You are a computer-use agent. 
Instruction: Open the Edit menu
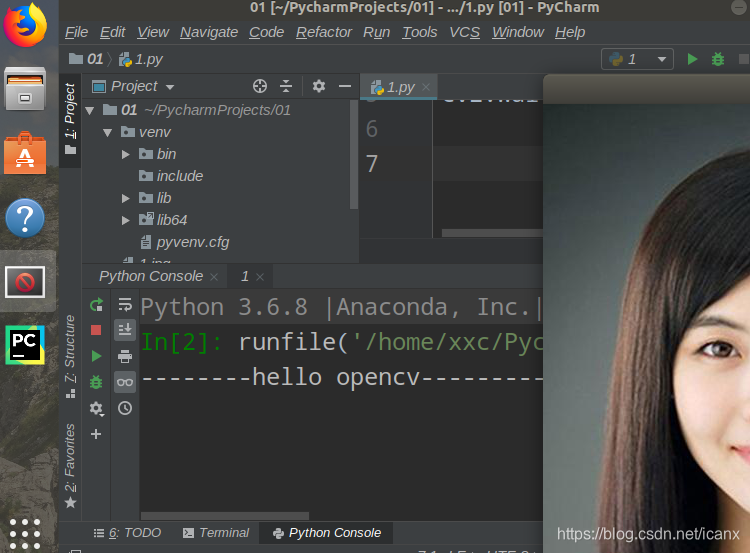[x=112, y=32]
